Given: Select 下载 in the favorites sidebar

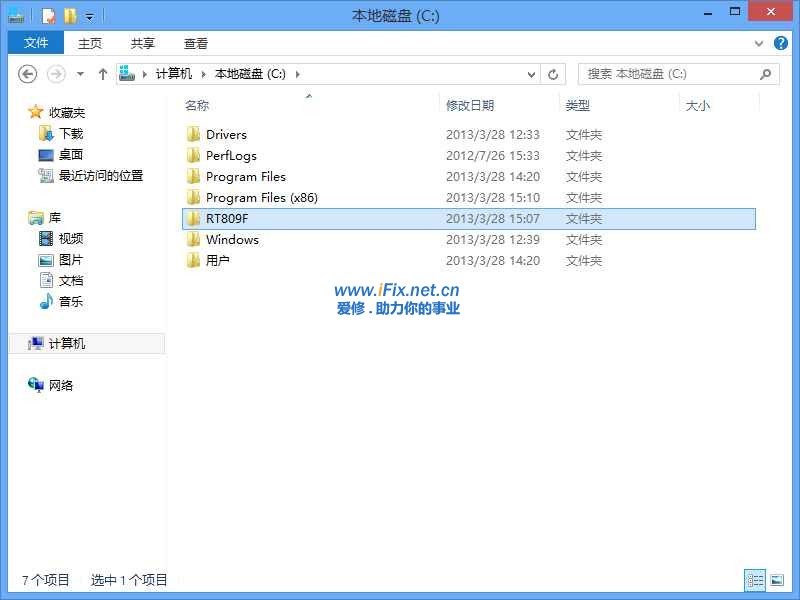Looking at the screenshot, I should (70, 133).
